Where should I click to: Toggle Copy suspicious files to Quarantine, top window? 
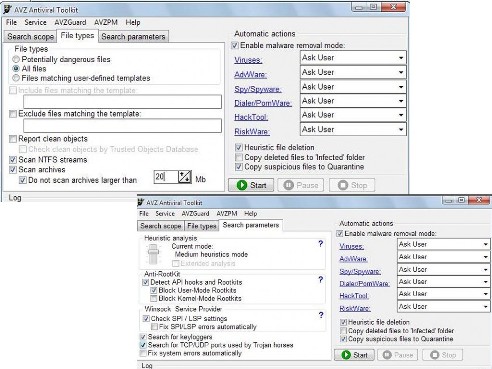[x=239, y=167]
